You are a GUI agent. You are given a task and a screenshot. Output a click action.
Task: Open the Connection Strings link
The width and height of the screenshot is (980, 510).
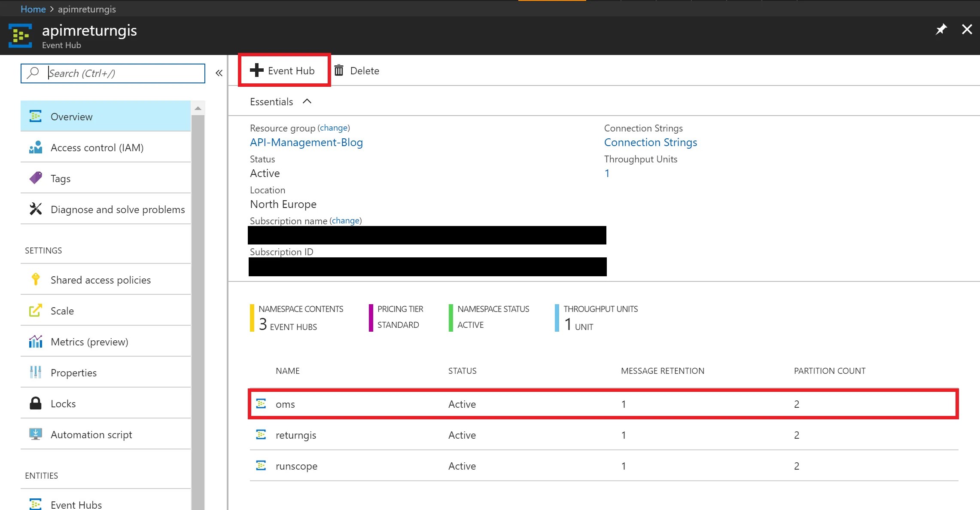(650, 142)
